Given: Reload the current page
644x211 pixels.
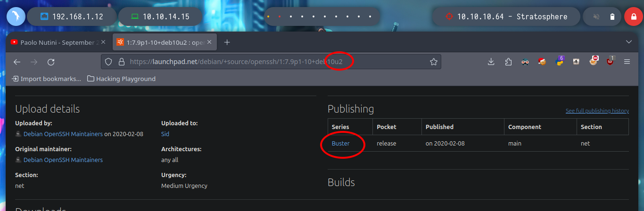Looking at the screenshot, I should point(51,62).
